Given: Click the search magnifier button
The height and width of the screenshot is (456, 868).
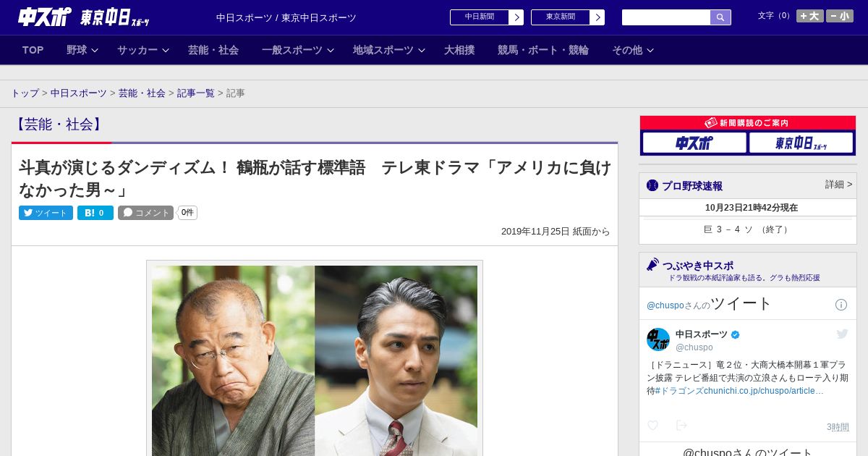Looking at the screenshot, I should [x=720, y=17].
